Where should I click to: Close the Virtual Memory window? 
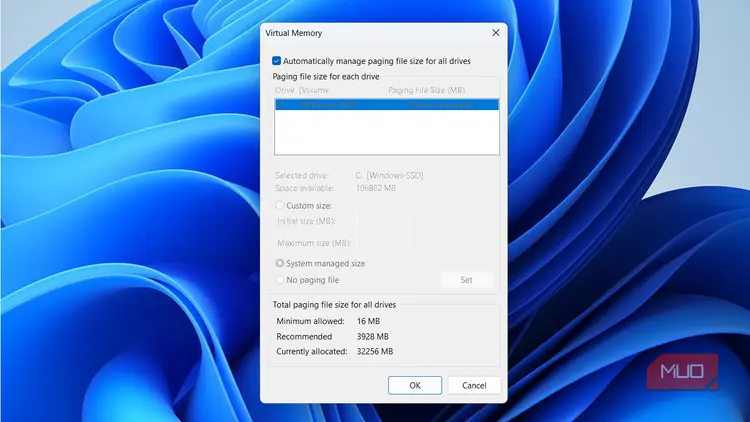pyautogui.click(x=496, y=33)
